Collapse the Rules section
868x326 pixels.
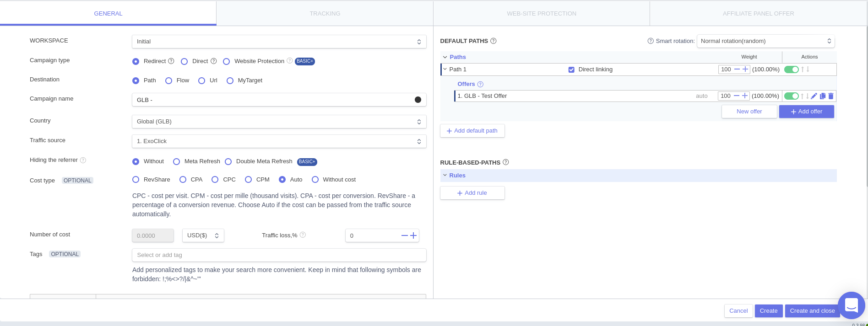445,176
